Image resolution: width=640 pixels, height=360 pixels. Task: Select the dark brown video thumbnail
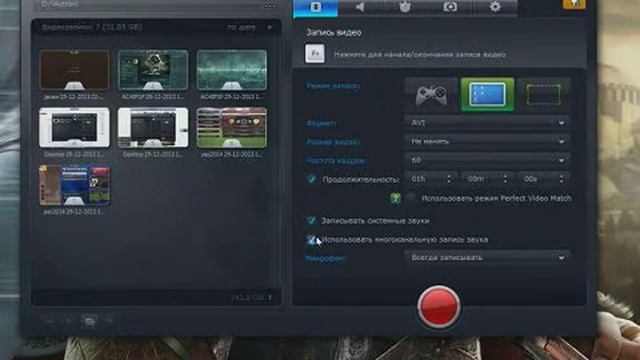(x=74, y=70)
